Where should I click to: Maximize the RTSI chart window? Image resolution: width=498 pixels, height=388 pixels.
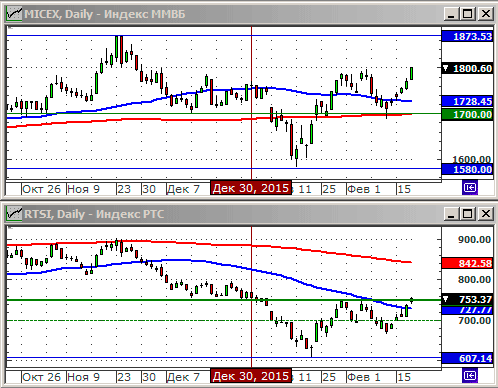[x=468, y=214]
